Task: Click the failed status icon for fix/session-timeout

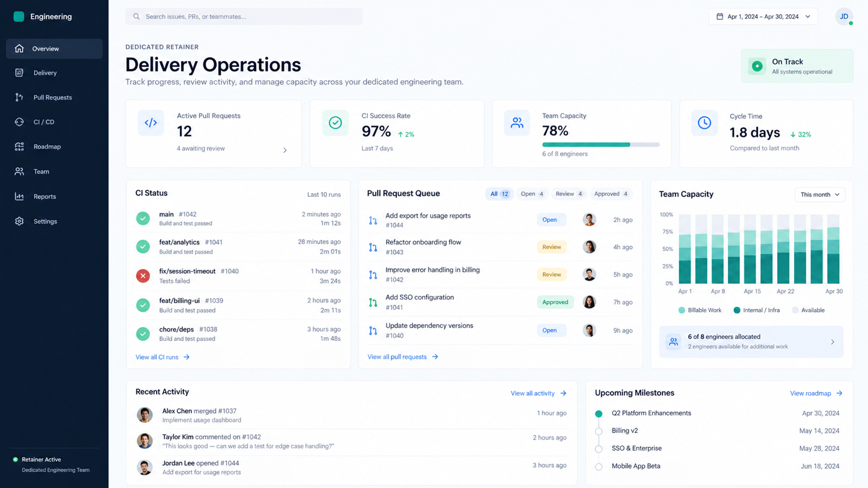Action: (143, 276)
